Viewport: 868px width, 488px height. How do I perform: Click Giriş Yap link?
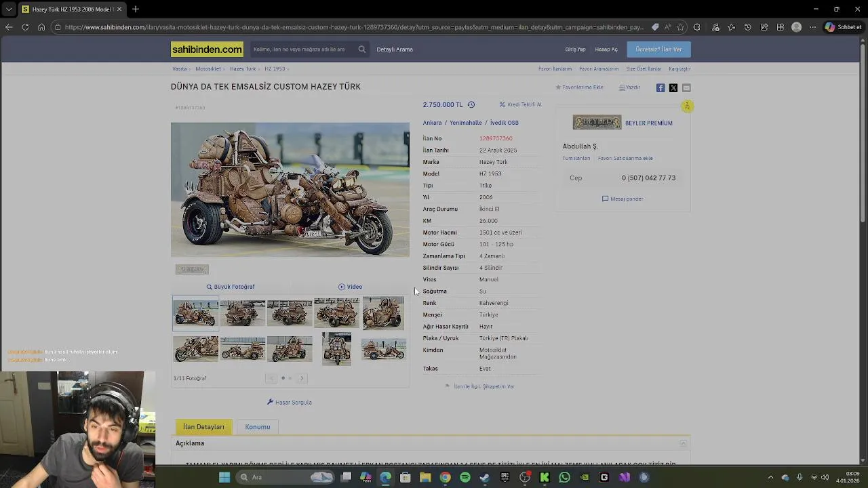pos(575,49)
